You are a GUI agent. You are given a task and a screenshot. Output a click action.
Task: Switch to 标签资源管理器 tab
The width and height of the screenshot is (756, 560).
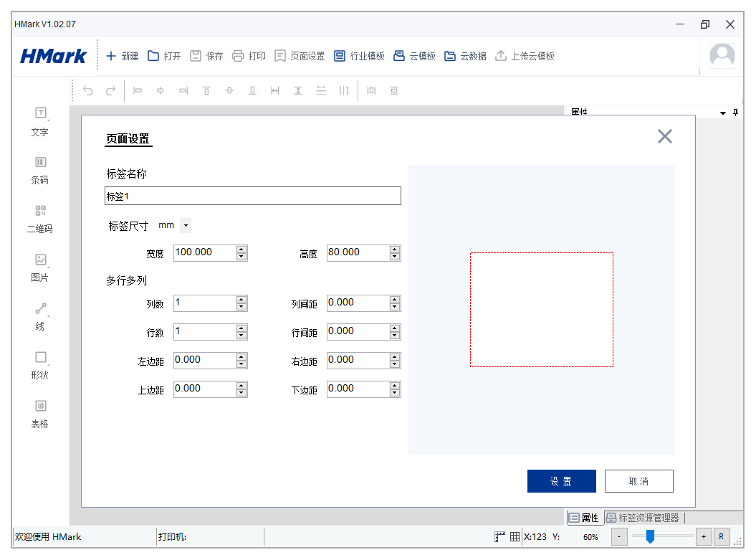pos(643,518)
